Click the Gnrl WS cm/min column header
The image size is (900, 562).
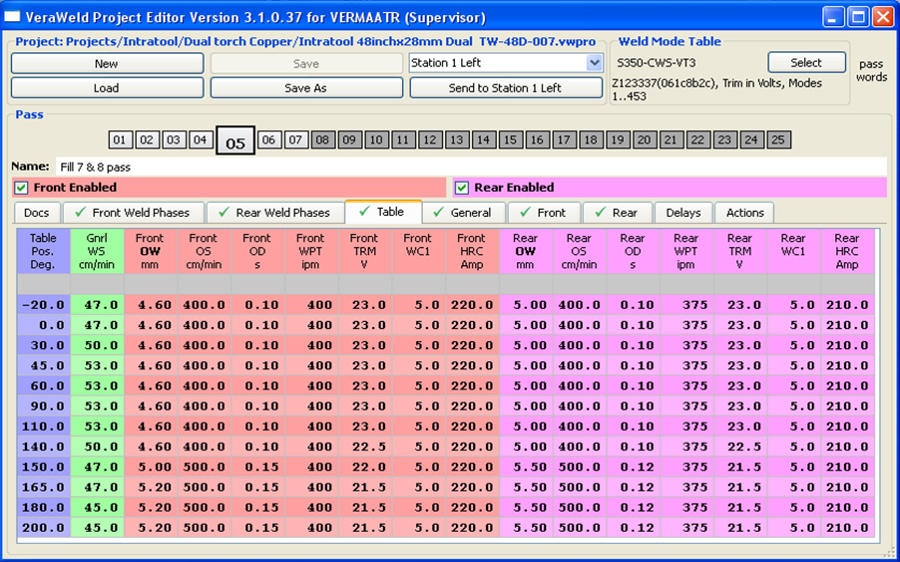(97, 251)
